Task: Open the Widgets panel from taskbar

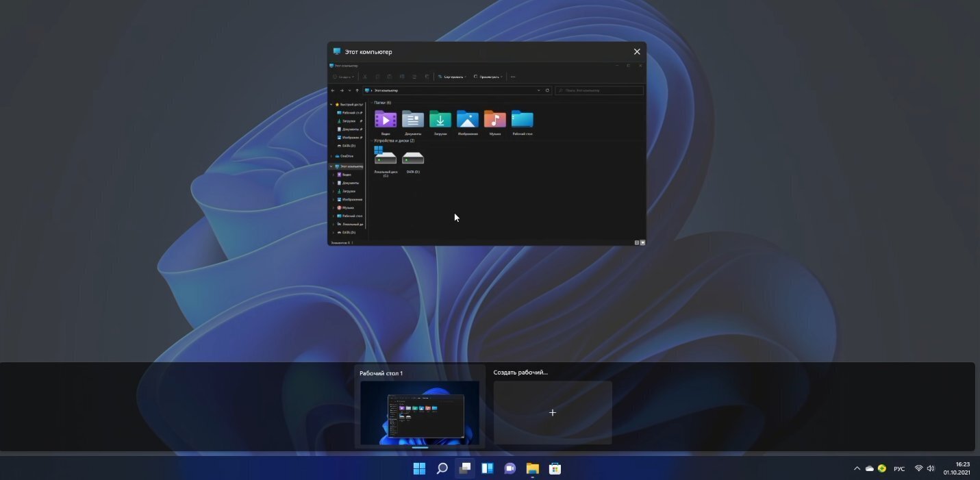Action: tap(487, 468)
